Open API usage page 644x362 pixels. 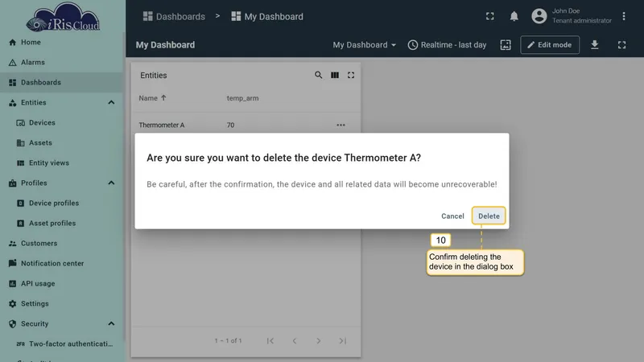point(62,284)
